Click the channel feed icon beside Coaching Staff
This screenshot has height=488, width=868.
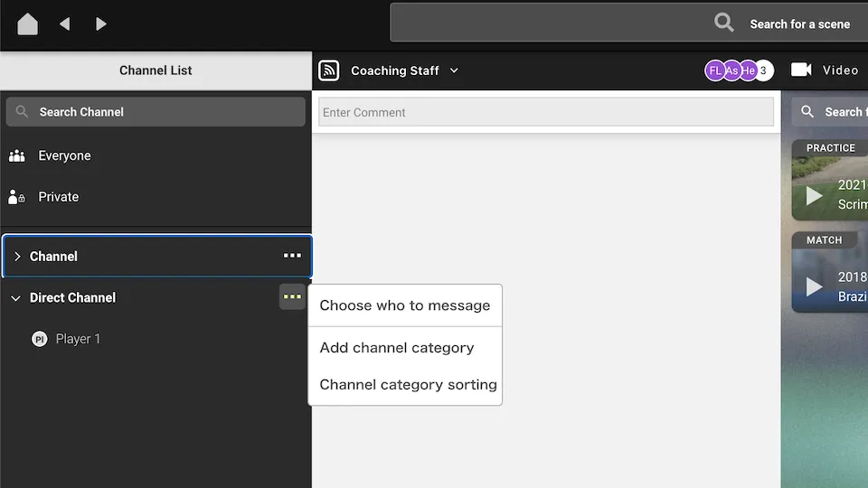329,70
